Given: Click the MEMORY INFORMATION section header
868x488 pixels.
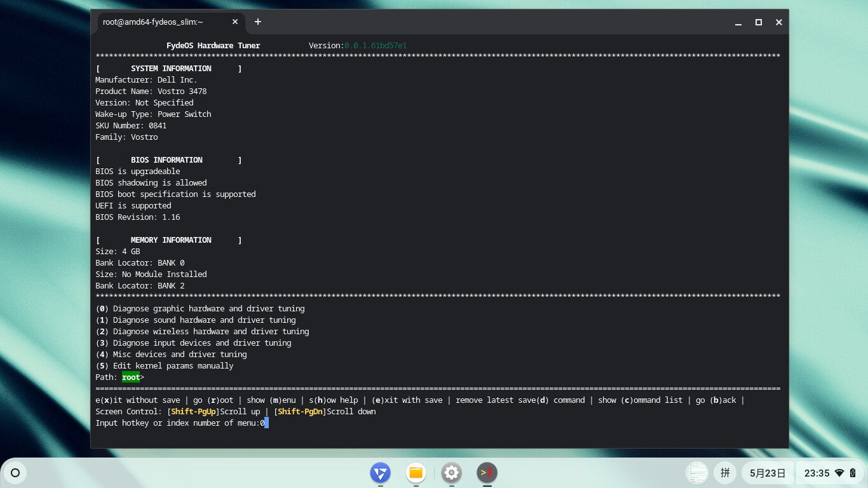Looking at the screenshot, I should 168,240.
